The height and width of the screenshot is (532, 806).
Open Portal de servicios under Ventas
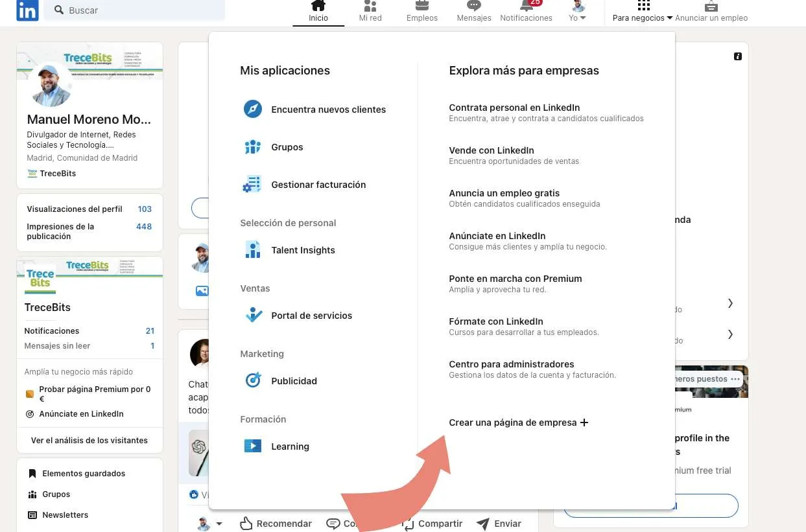311,316
